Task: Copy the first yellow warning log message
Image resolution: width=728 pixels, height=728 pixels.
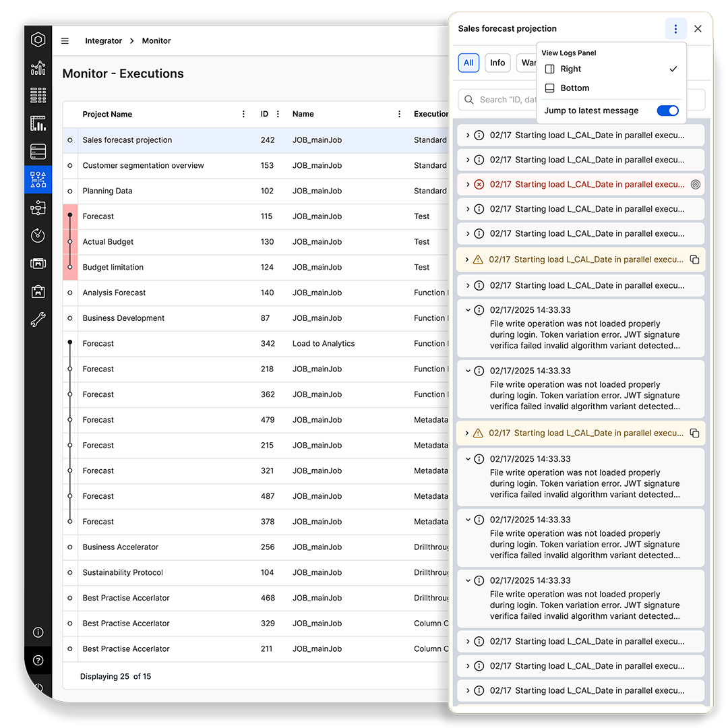Action: coord(694,260)
